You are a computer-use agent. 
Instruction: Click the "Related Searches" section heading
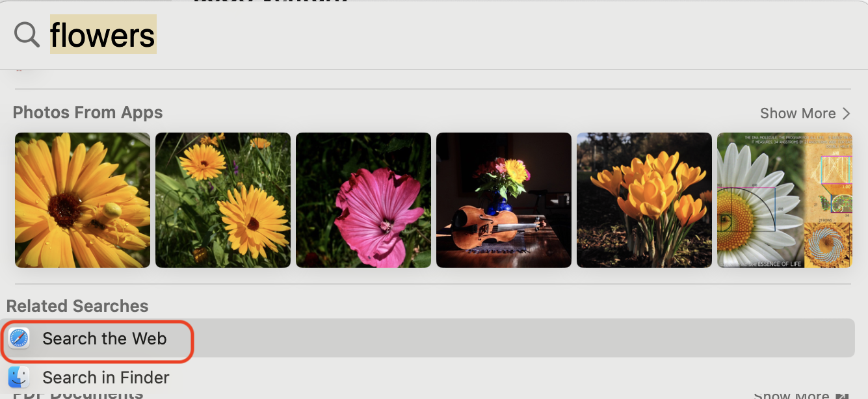[77, 306]
